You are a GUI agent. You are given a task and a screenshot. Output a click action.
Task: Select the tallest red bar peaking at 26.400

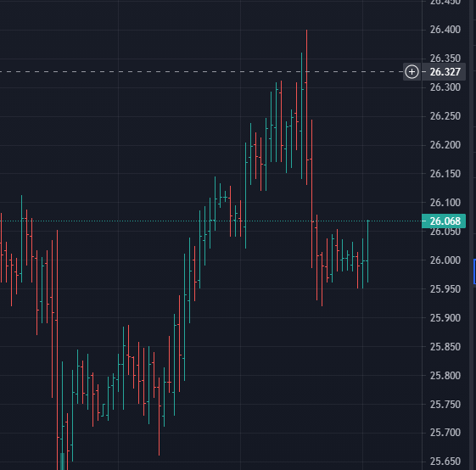pyautogui.click(x=306, y=107)
